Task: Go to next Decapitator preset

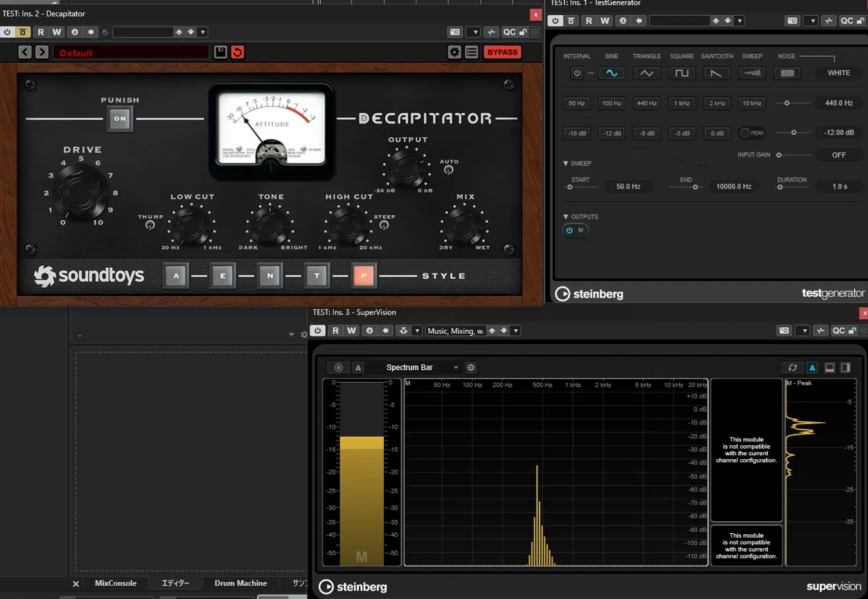Action: pyautogui.click(x=42, y=52)
